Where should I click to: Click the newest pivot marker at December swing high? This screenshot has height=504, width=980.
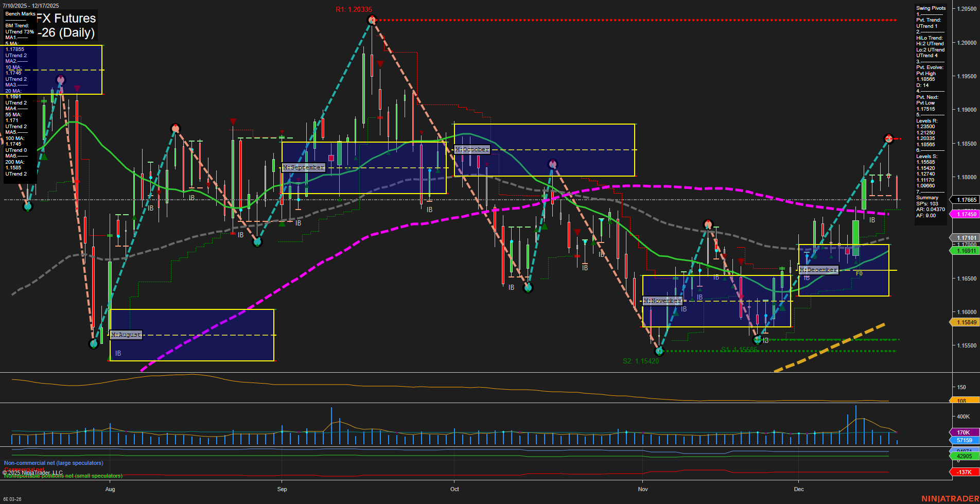pos(888,138)
